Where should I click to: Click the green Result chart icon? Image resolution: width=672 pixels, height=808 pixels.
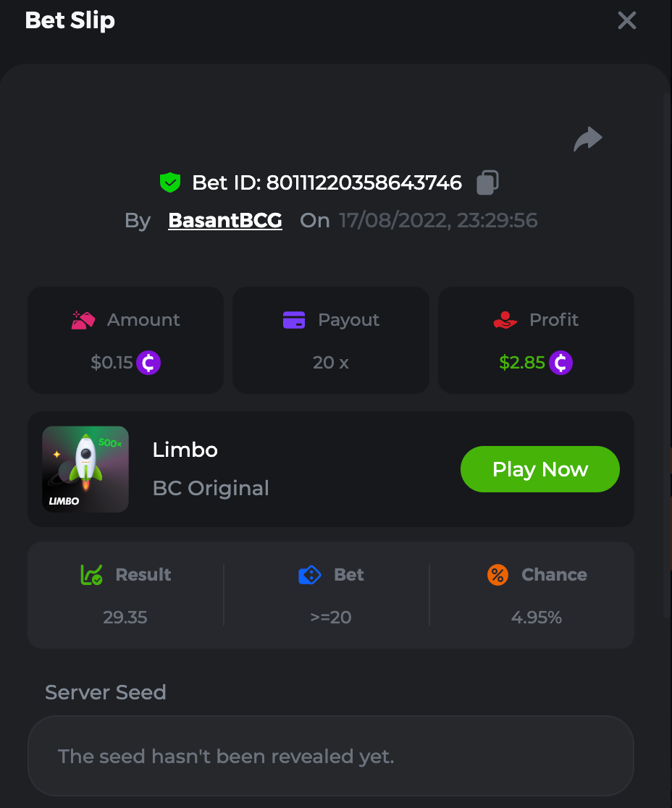point(91,575)
